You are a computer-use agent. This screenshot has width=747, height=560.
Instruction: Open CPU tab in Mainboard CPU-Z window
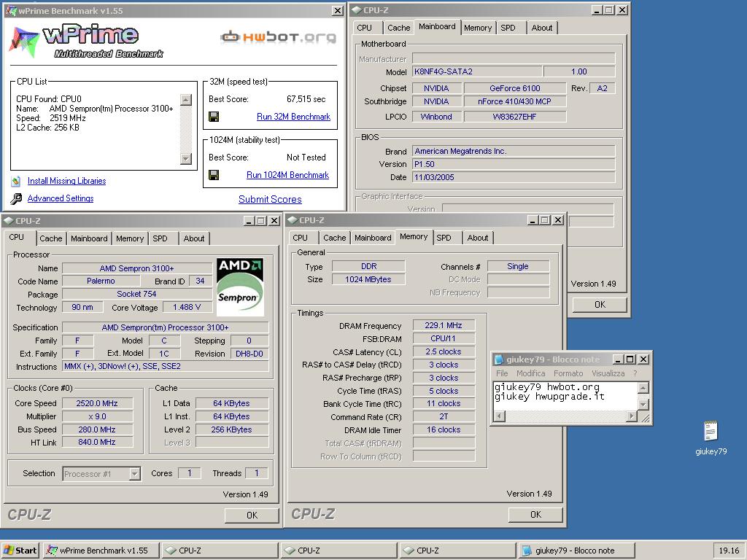point(365,28)
